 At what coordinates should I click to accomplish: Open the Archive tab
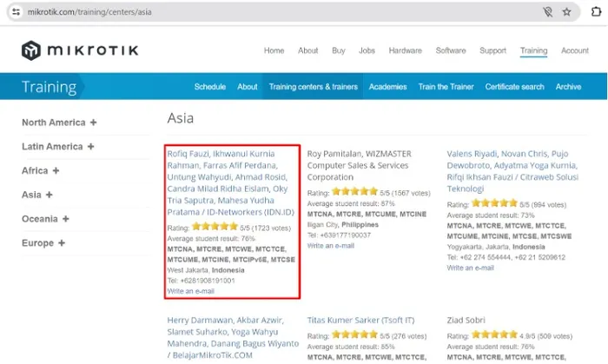[568, 87]
